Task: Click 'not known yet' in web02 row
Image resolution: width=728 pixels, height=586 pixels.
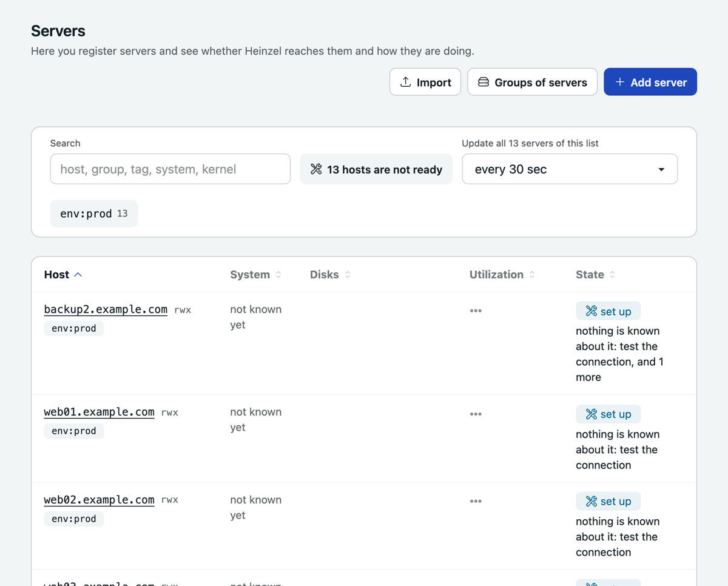Action: 255,507
